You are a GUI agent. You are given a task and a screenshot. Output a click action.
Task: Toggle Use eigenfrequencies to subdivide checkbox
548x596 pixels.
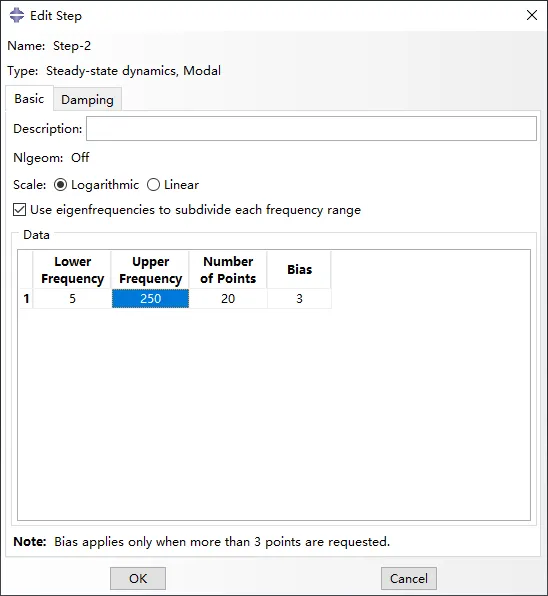click(19, 210)
